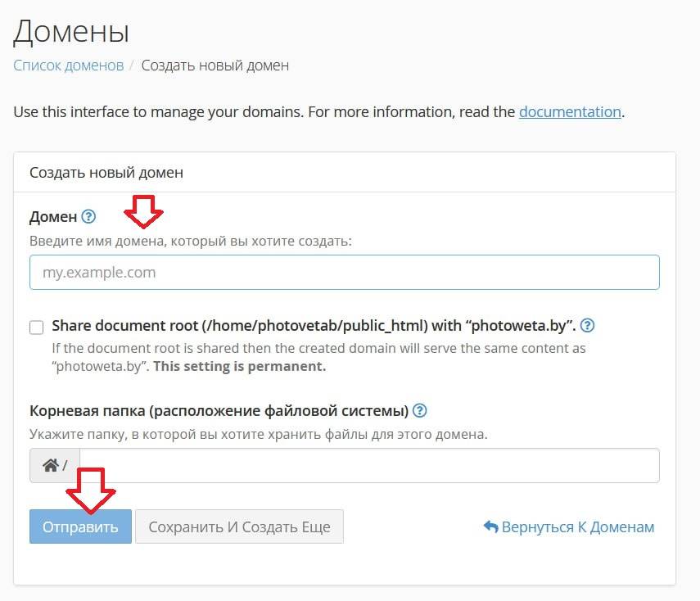Follow the documentation link
This screenshot has width=700, height=601.
[x=570, y=111]
